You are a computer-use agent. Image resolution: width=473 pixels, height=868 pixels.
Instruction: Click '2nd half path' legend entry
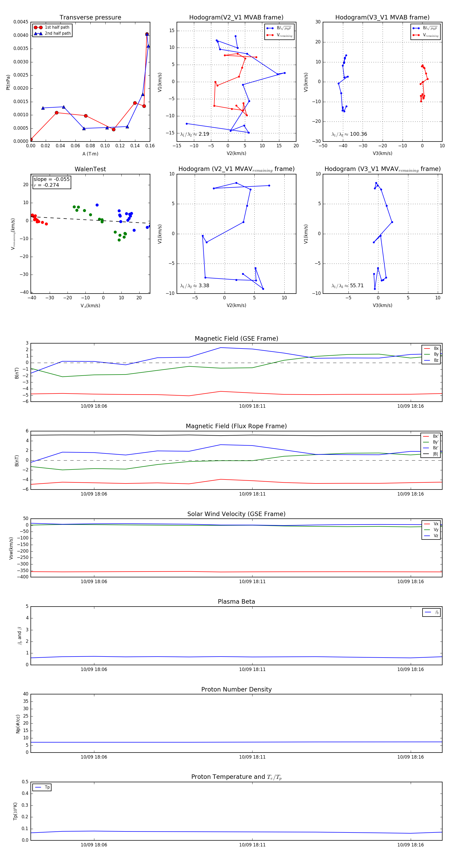point(52,33)
